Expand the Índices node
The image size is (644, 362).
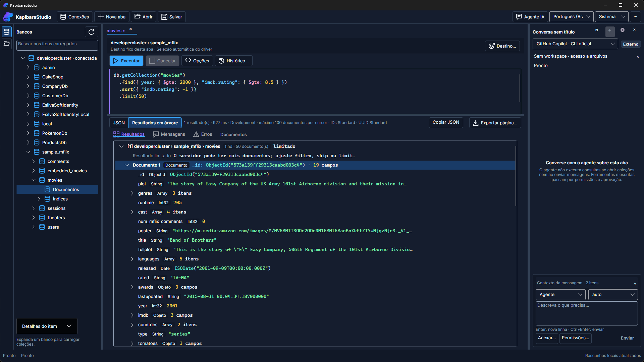click(39, 199)
